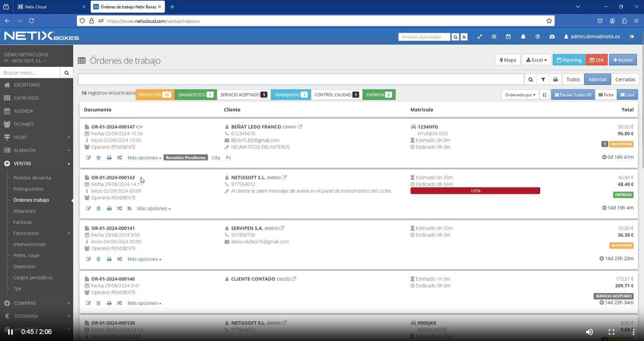Open Más opciones for order OR-01-2024-000143

(x=154, y=208)
